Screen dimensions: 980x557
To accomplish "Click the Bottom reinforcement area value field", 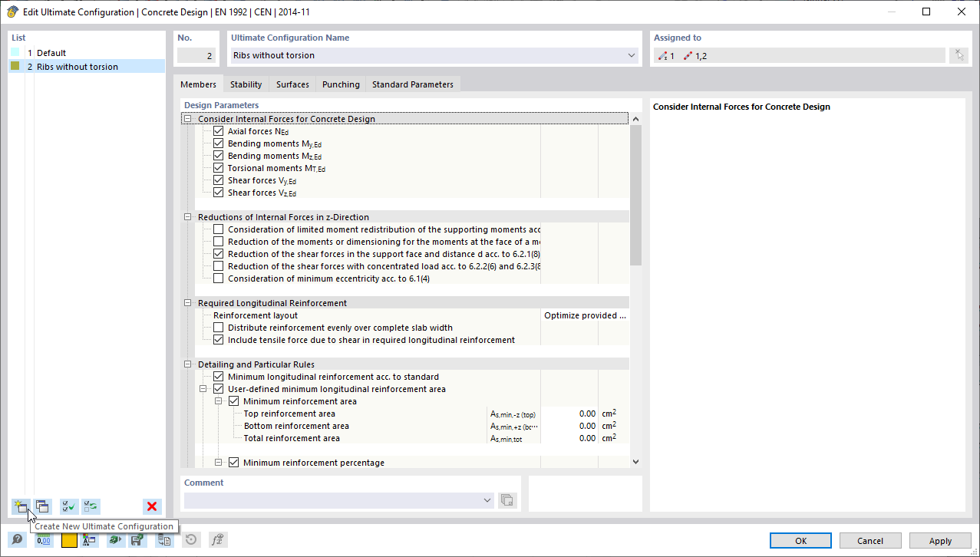I will [569, 426].
